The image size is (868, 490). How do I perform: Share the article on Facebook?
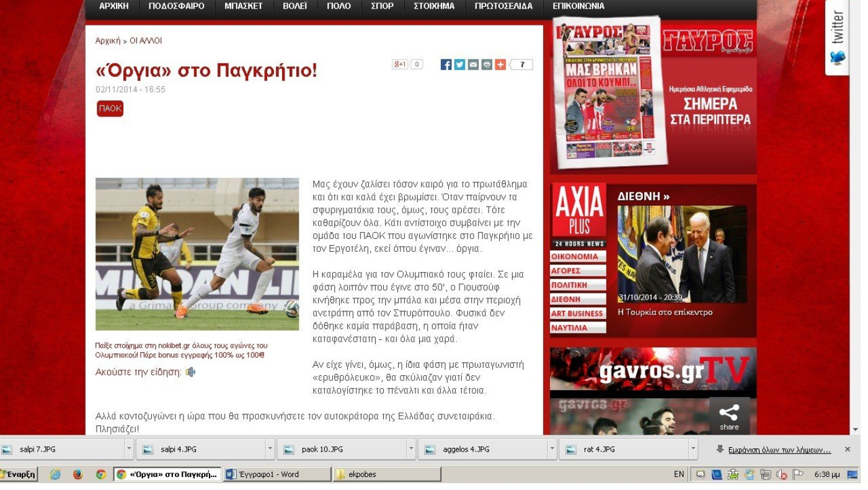446,65
